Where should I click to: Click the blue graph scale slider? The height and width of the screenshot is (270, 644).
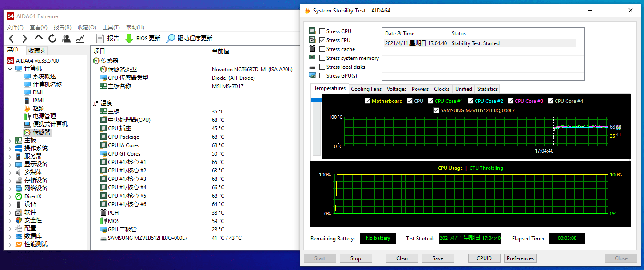(316, 100)
